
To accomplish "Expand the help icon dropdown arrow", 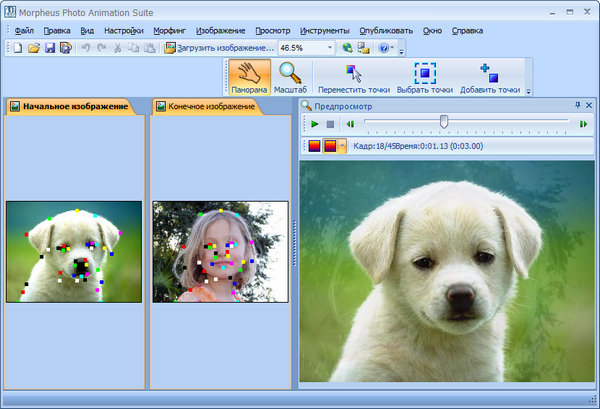I will 392,48.
